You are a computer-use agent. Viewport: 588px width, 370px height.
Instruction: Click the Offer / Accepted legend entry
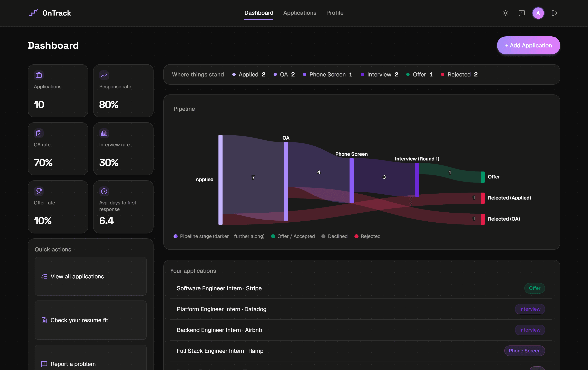[x=293, y=236]
